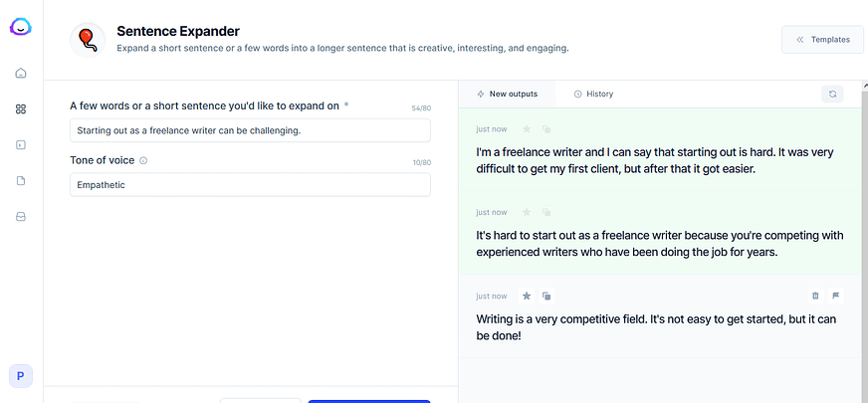Favorite the 'I'm a freelance writer' output

coord(527,128)
